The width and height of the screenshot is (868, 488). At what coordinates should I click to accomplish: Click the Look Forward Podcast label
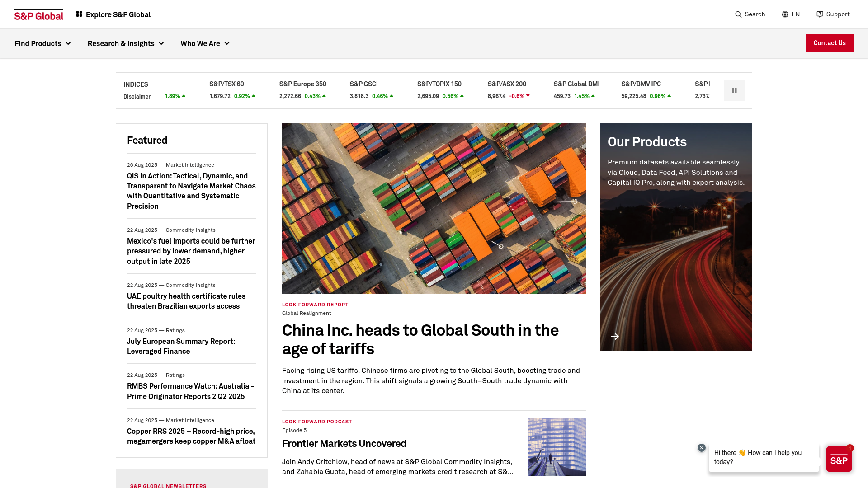pos(317,422)
